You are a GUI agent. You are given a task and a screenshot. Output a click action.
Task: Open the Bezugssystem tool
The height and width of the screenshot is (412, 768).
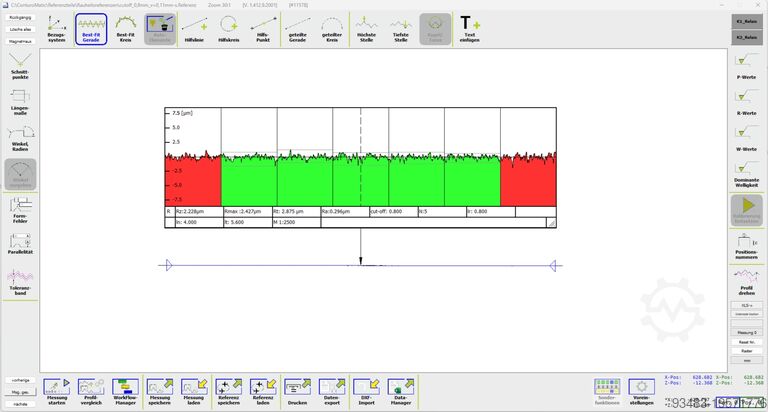pyautogui.click(x=58, y=28)
